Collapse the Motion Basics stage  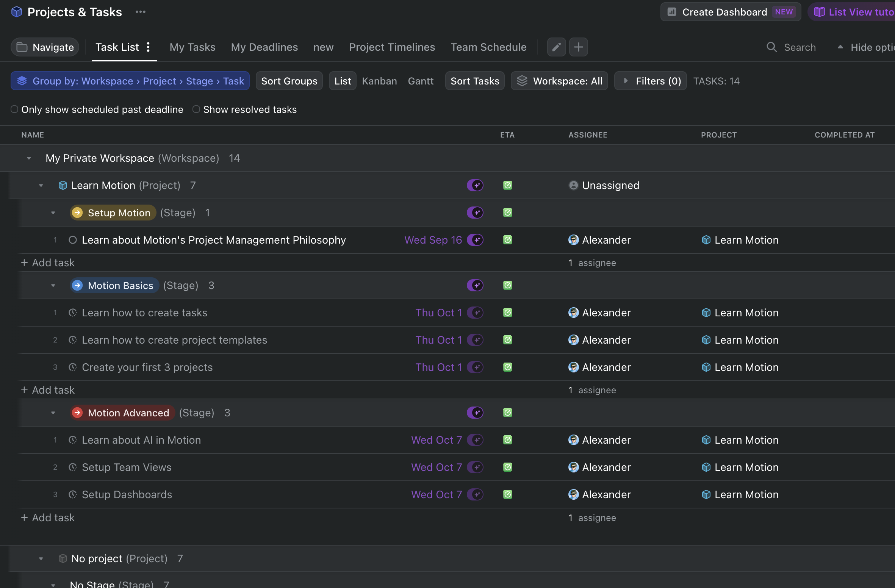tap(53, 285)
